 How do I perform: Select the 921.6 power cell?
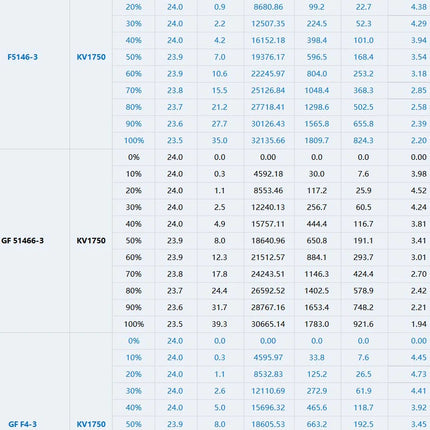[363, 324]
